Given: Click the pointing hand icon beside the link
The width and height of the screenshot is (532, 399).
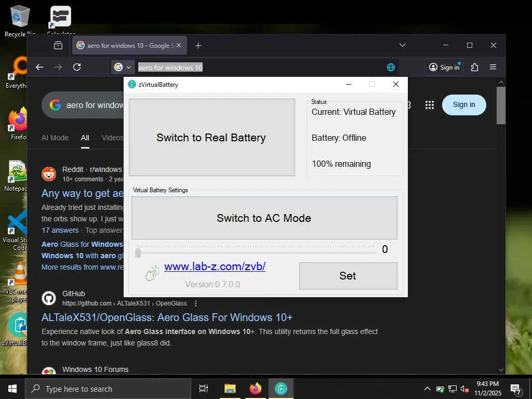Looking at the screenshot, I should pos(152,273).
